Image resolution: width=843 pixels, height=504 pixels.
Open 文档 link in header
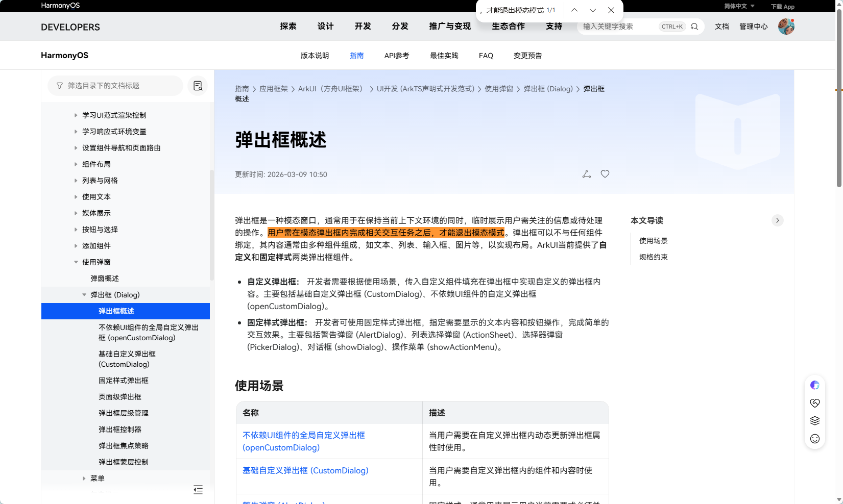tap(722, 27)
